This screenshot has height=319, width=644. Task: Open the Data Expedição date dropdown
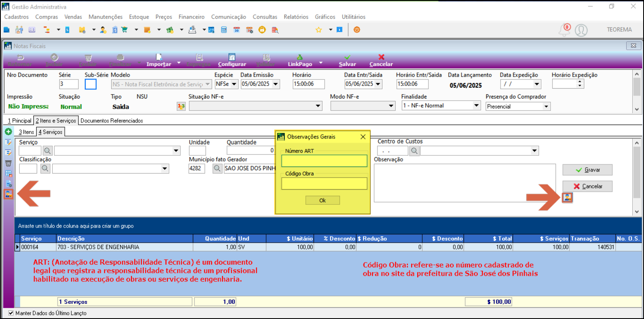[x=536, y=84]
